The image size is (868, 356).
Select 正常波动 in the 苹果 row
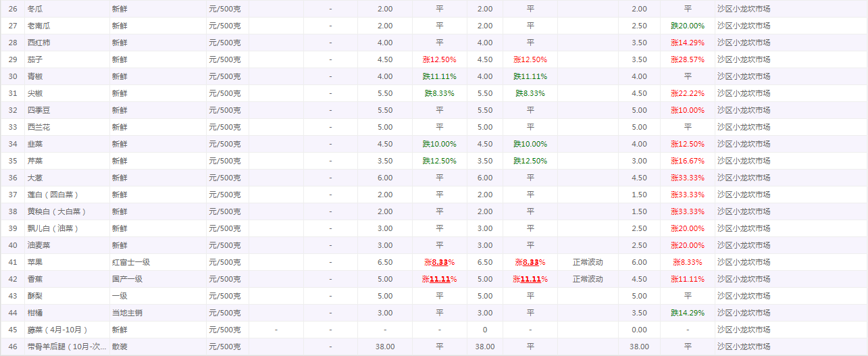588,262
